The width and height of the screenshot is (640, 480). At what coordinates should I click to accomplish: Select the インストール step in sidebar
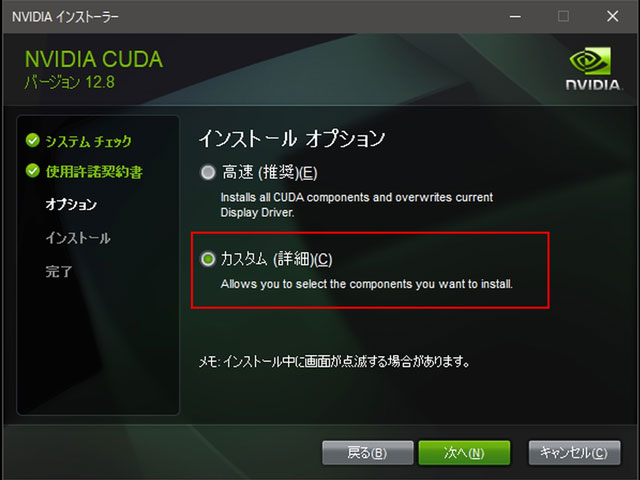pyautogui.click(x=78, y=238)
